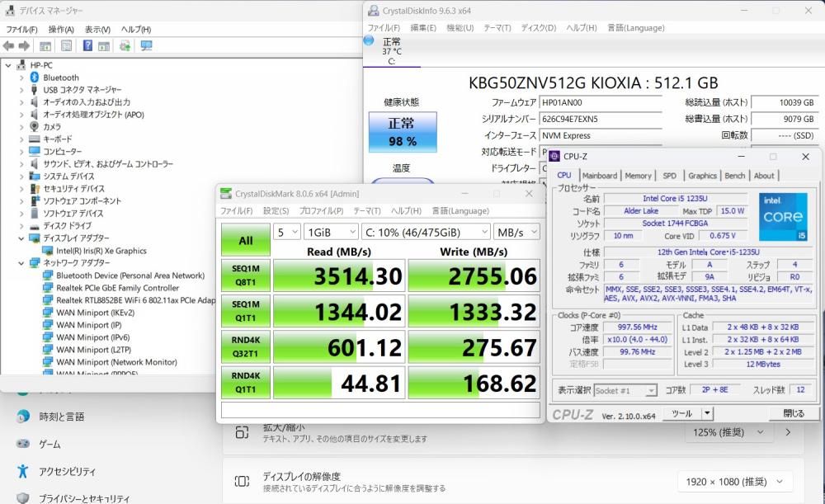Open ディスク(D) menu in CrystalDiskInfo
The image size is (825, 504).
tap(538, 28)
